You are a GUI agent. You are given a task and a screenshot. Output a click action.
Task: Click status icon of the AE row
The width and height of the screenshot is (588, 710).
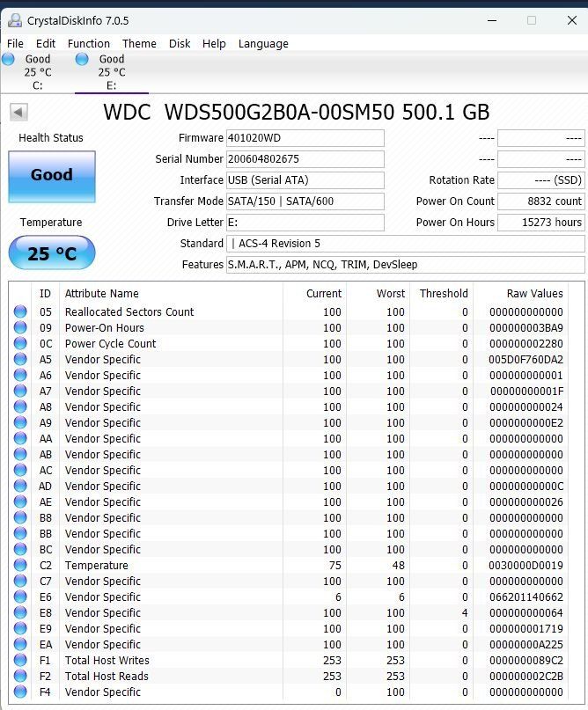(x=20, y=501)
